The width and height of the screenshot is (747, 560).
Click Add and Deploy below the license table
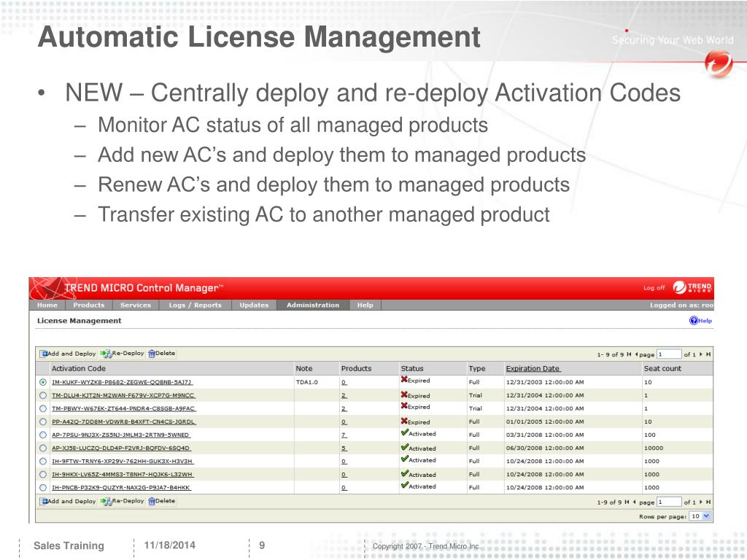(68, 502)
